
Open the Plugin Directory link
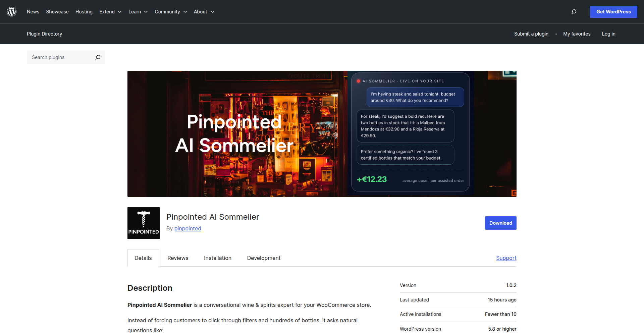click(x=44, y=34)
